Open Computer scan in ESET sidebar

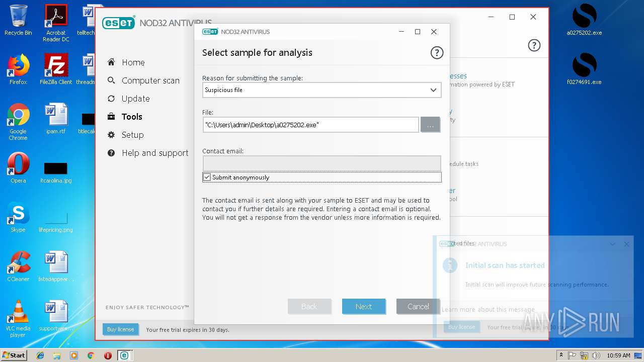[x=150, y=80]
